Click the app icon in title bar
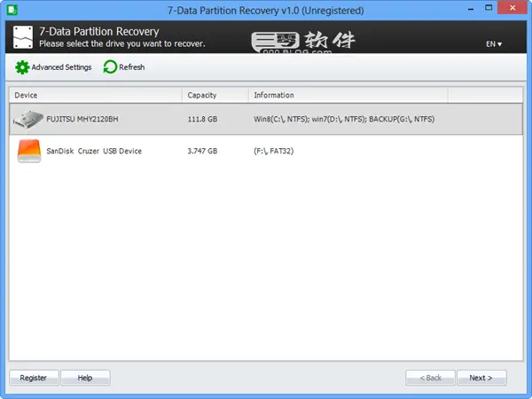 tap(12, 10)
